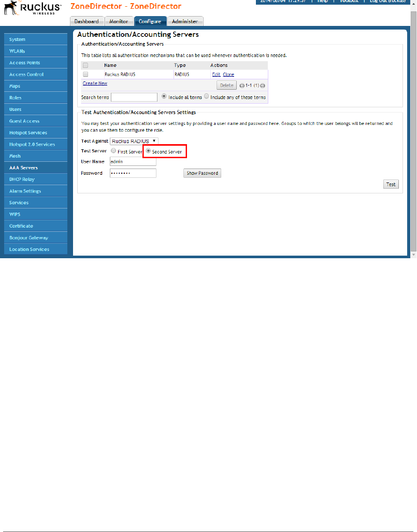Click the Name column header
This screenshot has width=417, height=532.
pyautogui.click(x=110, y=65)
